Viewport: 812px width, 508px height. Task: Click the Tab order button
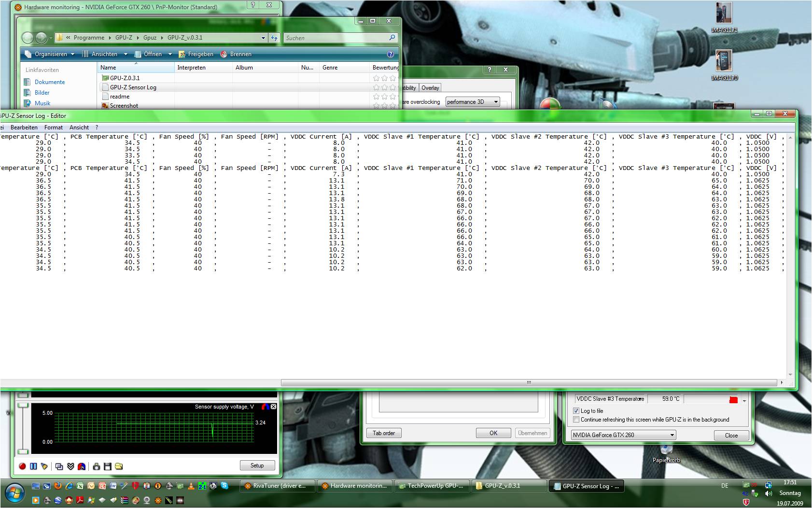[384, 433]
